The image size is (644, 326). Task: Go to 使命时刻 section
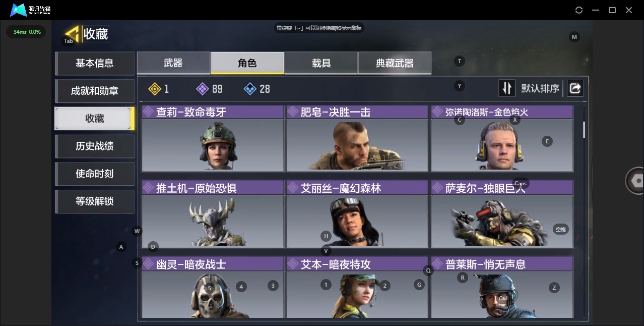coord(95,174)
